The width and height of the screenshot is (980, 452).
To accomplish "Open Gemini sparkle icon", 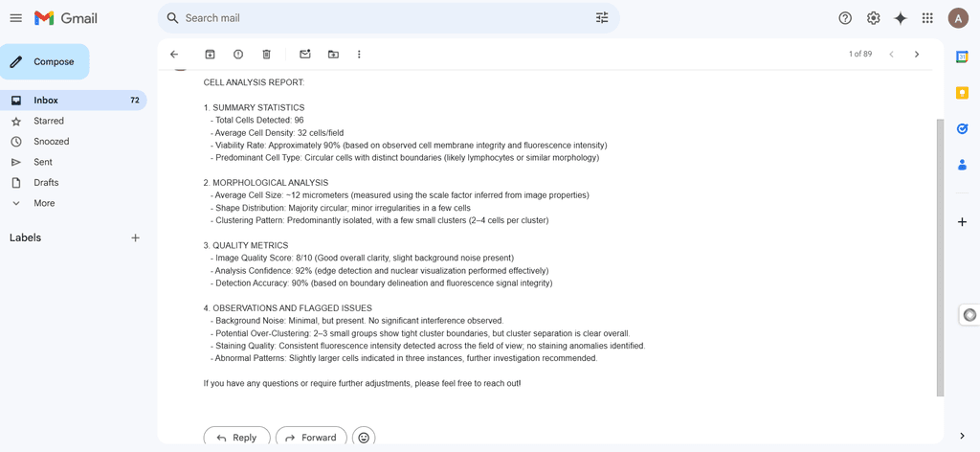I will coord(900,18).
